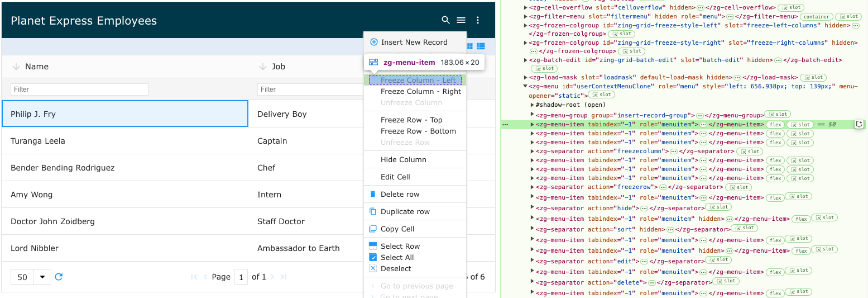Expand the zg-separator action="freezerow" node
This screenshot has height=298, width=868.
coord(532,187)
